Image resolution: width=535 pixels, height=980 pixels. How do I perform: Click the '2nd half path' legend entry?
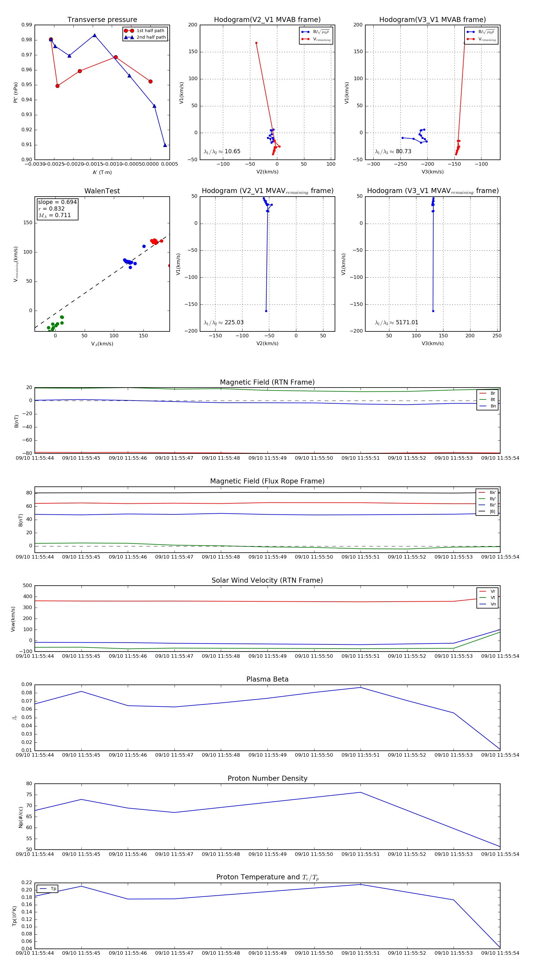click(x=145, y=37)
